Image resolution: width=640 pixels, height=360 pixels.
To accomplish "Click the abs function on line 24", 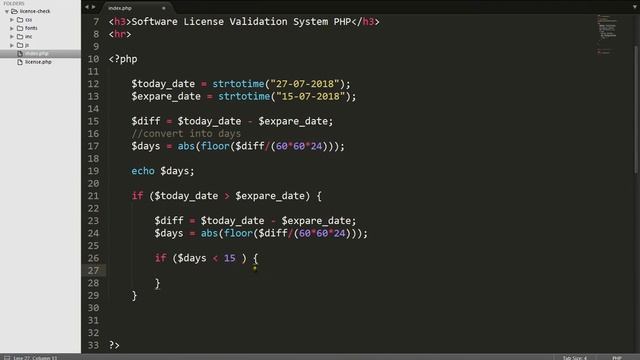I will point(209,233).
